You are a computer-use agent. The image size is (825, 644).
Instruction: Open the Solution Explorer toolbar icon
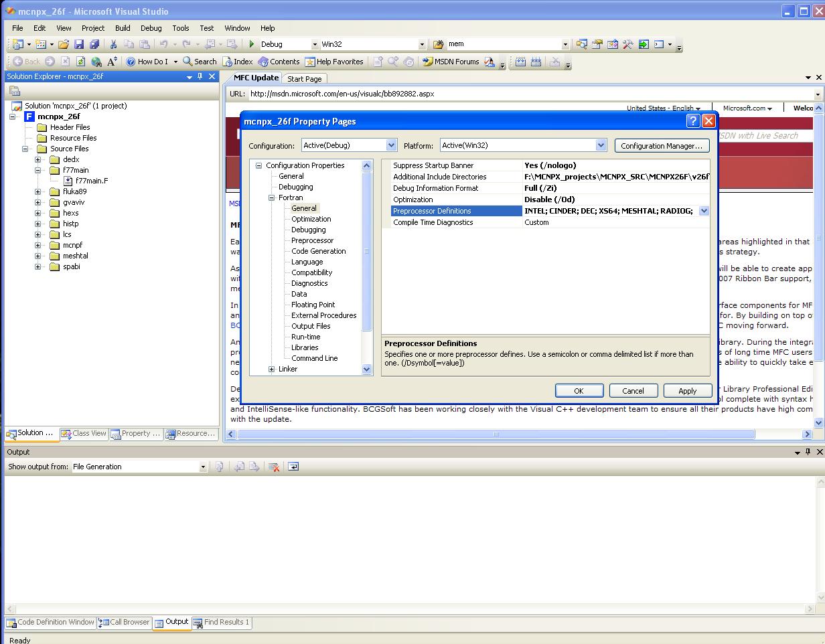click(x=581, y=44)
